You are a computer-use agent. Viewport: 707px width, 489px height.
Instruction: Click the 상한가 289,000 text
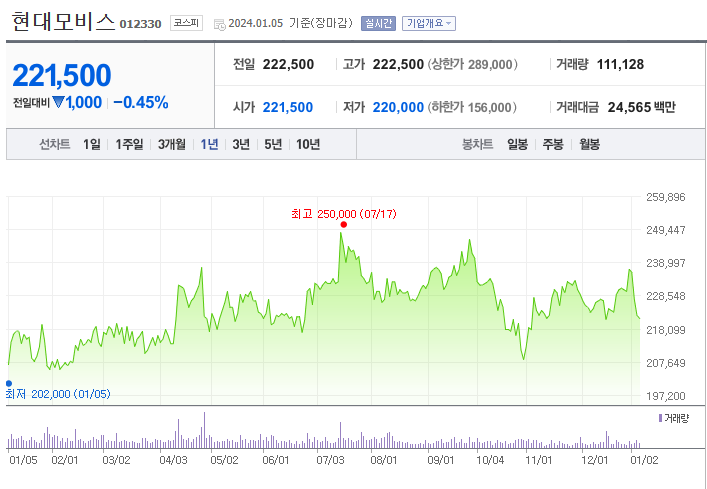coord(472,64)
